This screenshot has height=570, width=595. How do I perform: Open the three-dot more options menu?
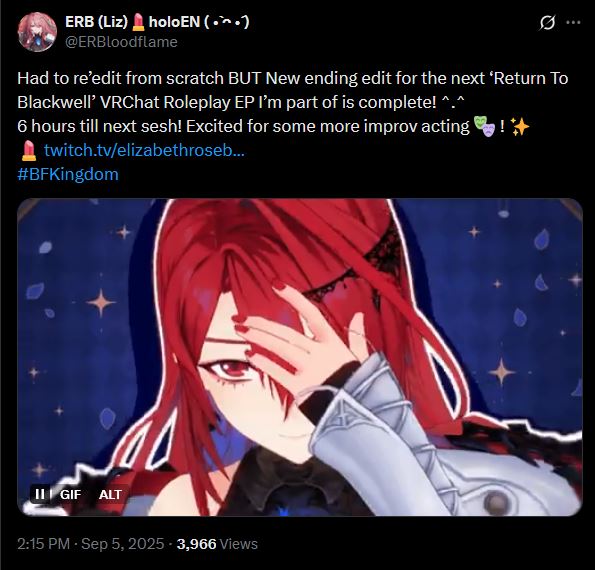pos(573,23)
